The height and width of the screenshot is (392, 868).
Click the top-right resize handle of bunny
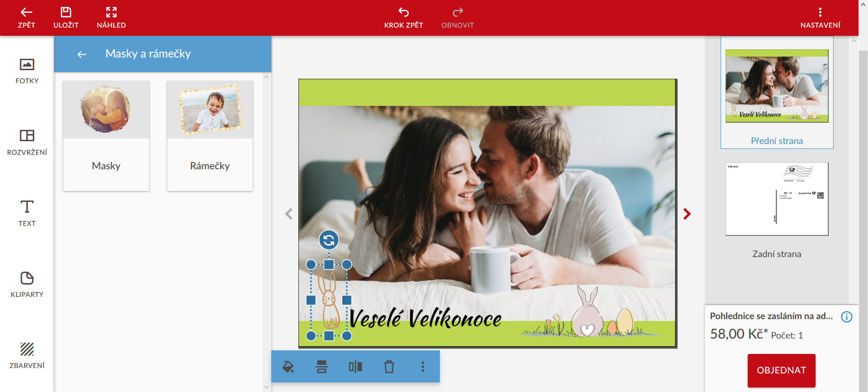(x=347, y=264)
